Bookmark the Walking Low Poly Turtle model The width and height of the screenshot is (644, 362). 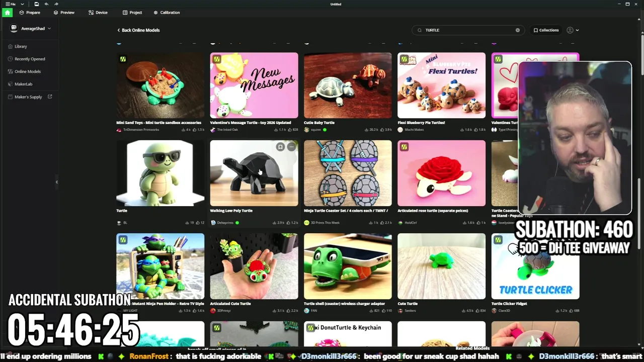pyautogui.click(x=280, y=147)
